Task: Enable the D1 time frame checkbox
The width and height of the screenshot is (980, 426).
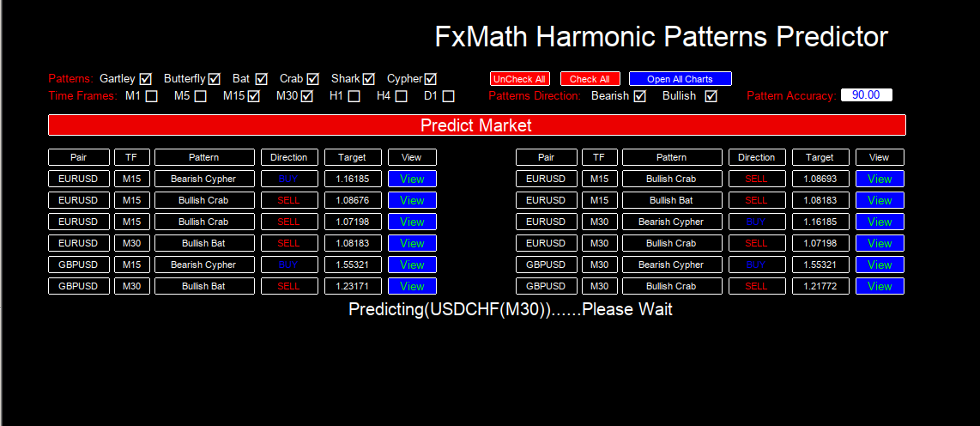Action: tap(448, 96)
